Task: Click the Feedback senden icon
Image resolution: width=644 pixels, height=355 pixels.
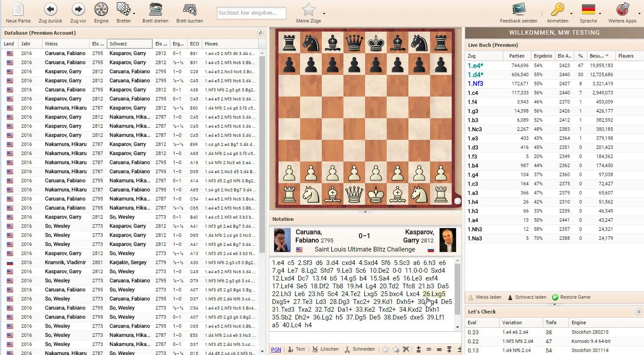Action: [518, 9]
